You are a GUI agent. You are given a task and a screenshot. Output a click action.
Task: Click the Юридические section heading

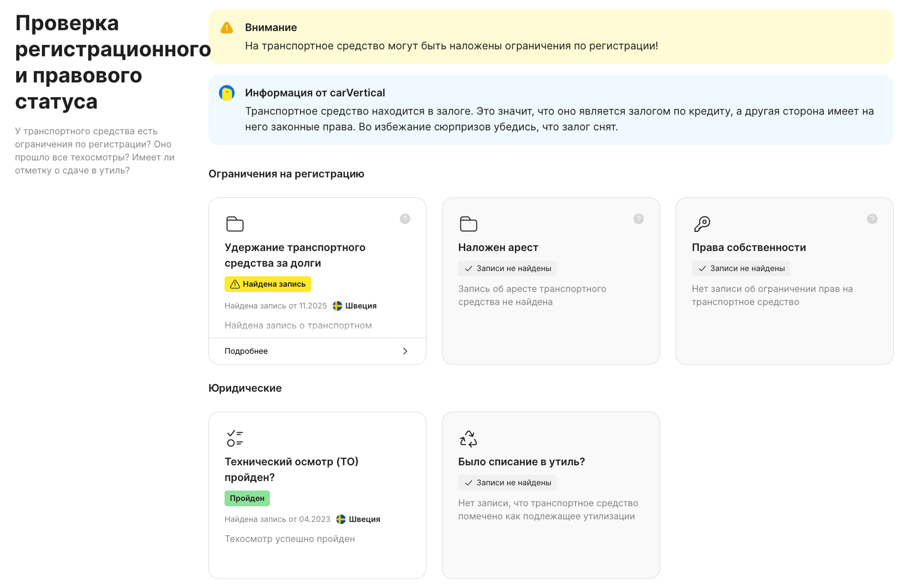coord(245,388)
